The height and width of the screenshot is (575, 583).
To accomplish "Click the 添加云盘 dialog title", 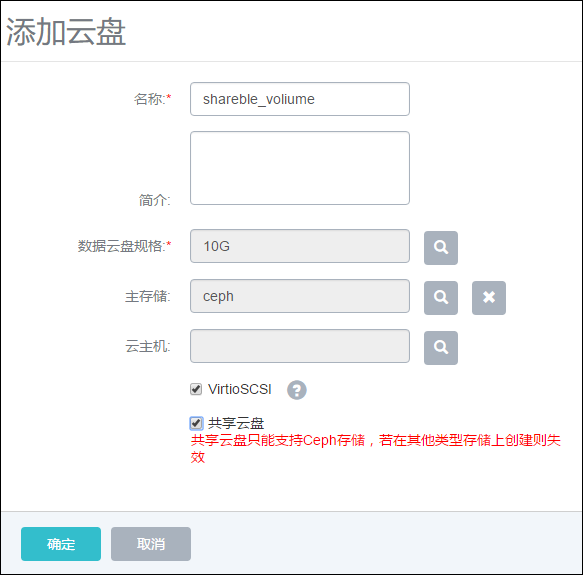I will (x=66, y=32).
